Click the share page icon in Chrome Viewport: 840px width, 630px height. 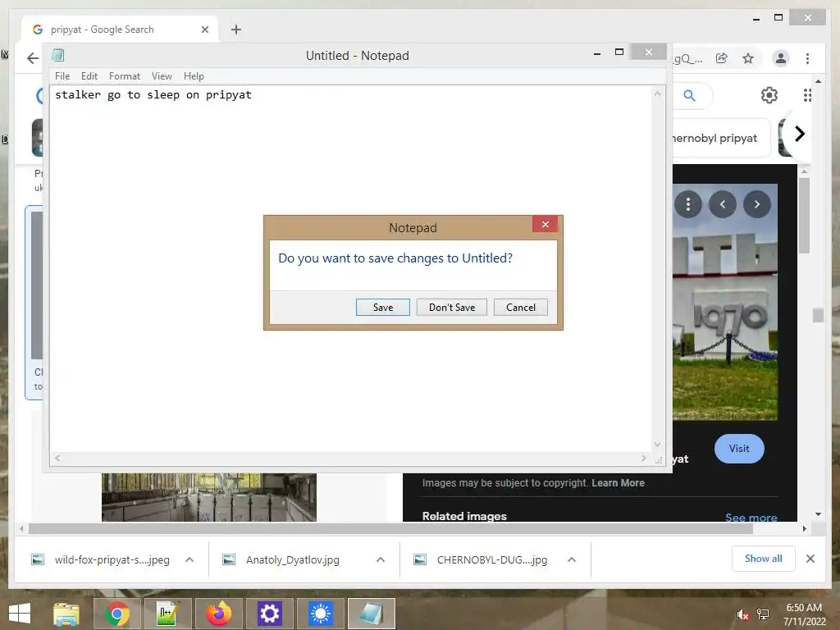(x=722, y=58)
